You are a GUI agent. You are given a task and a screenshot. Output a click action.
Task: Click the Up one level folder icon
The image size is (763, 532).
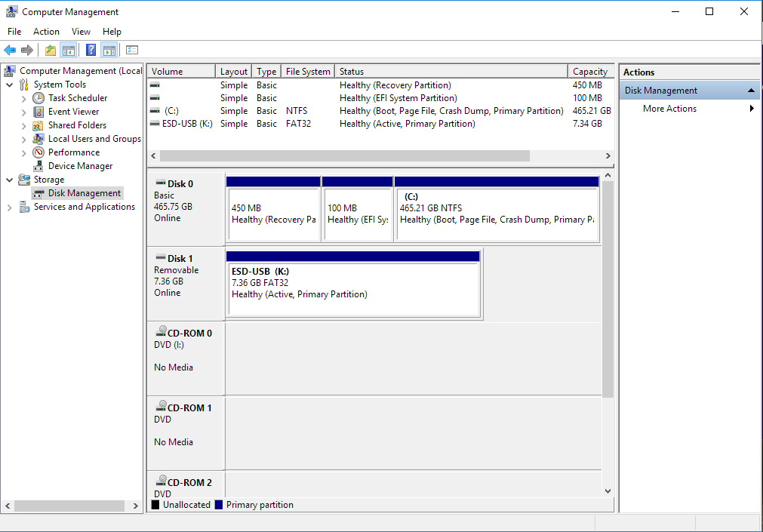coord(50,51)
